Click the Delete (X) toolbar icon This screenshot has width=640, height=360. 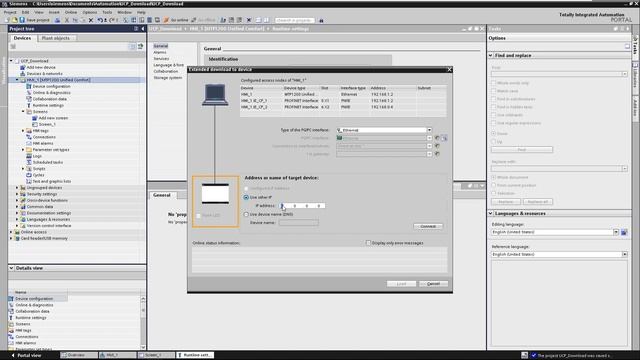pos(91,20)
